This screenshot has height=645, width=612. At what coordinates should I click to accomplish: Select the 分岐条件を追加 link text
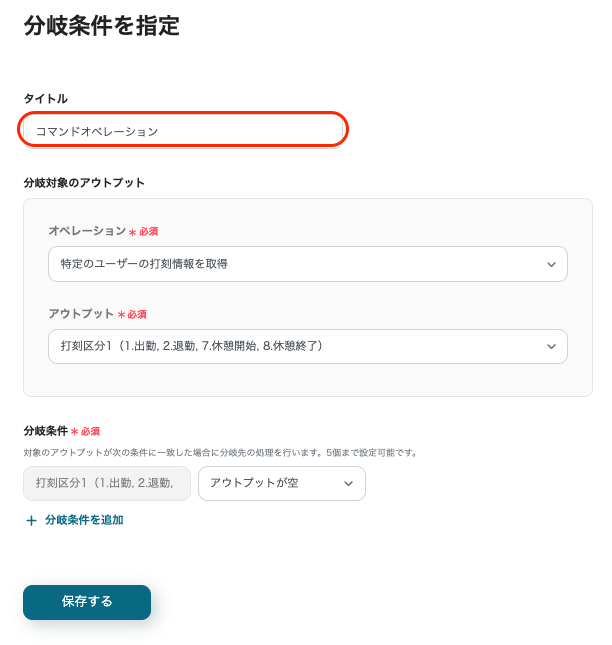point(84,520)
